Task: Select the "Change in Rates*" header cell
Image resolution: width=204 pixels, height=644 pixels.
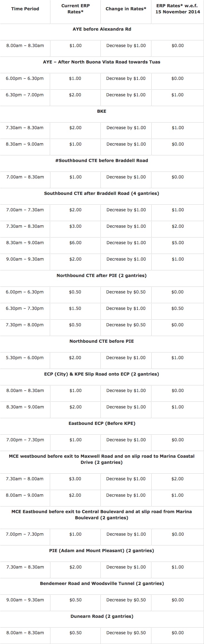Action: click(126, 9)
